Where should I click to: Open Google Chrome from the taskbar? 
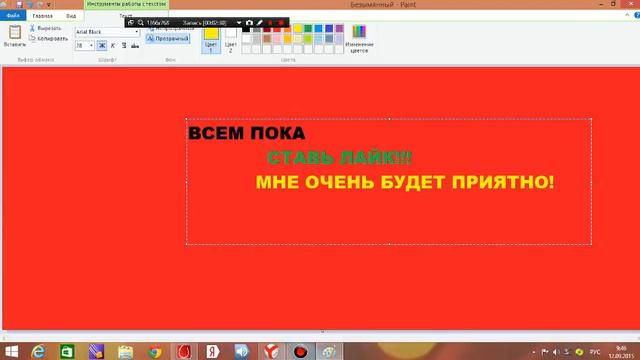[155, 351]
